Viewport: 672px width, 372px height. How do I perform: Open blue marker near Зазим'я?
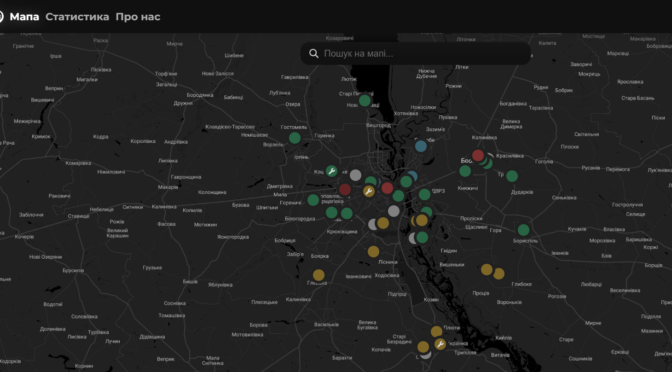pos(421,146)
